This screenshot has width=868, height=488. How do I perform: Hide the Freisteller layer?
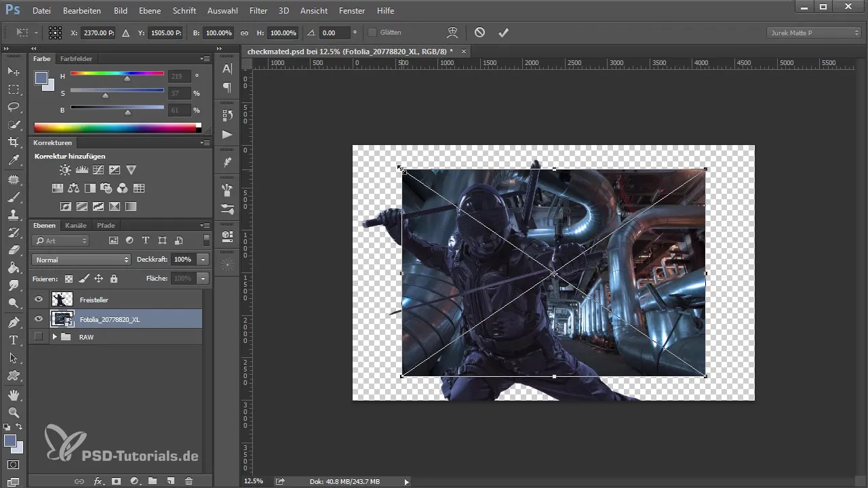pos(39,299)
